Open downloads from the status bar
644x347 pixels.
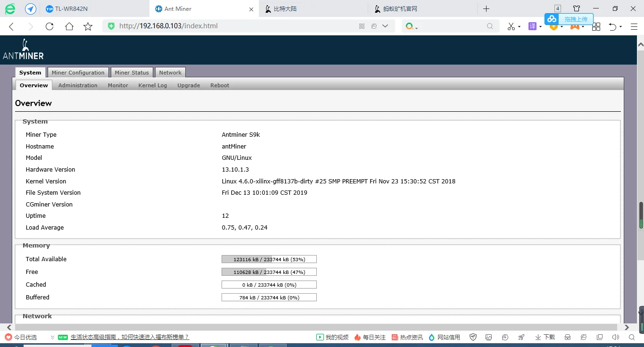545,337
